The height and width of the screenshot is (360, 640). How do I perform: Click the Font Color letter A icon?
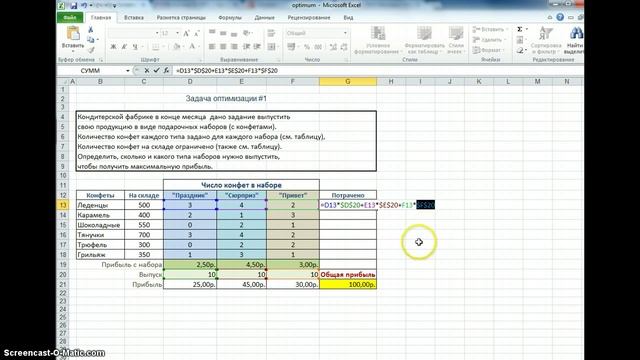tap(192, 47)
